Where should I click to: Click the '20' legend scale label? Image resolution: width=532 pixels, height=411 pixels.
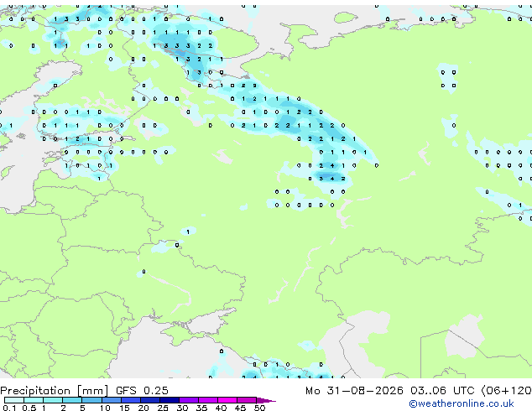pos(143,408)
